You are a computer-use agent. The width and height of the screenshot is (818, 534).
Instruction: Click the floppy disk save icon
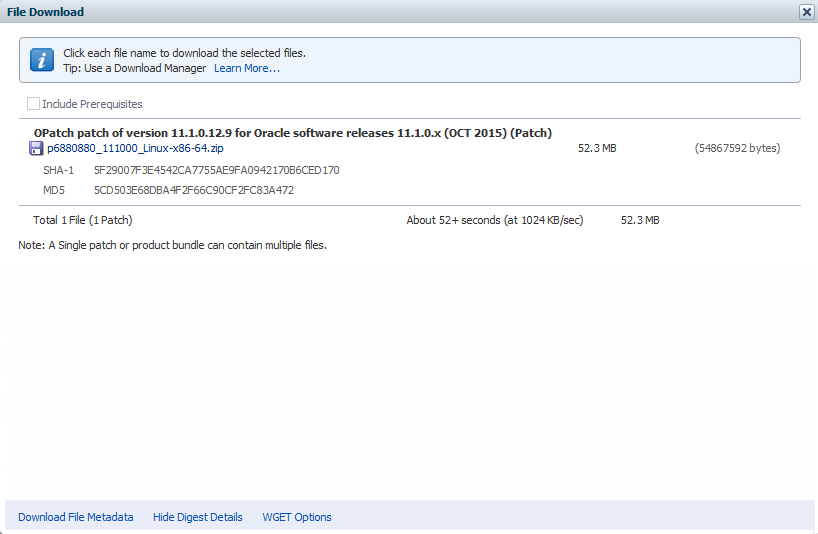pyautogui.click(x=35, y=149)
